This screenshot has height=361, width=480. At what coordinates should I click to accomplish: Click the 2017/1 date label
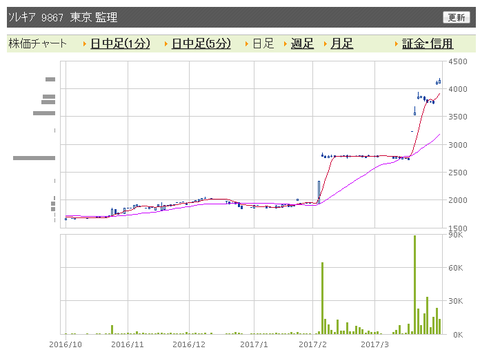click(x=254, y=345)
